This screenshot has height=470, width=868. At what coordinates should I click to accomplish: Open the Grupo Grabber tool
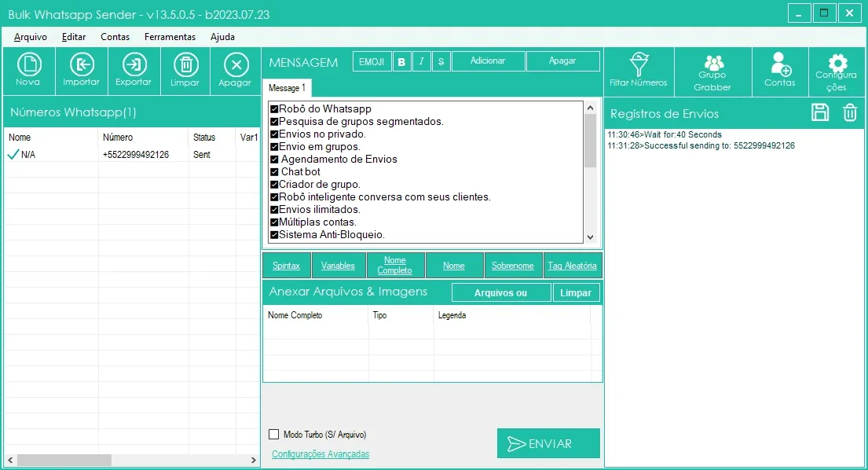click(712, 72)
